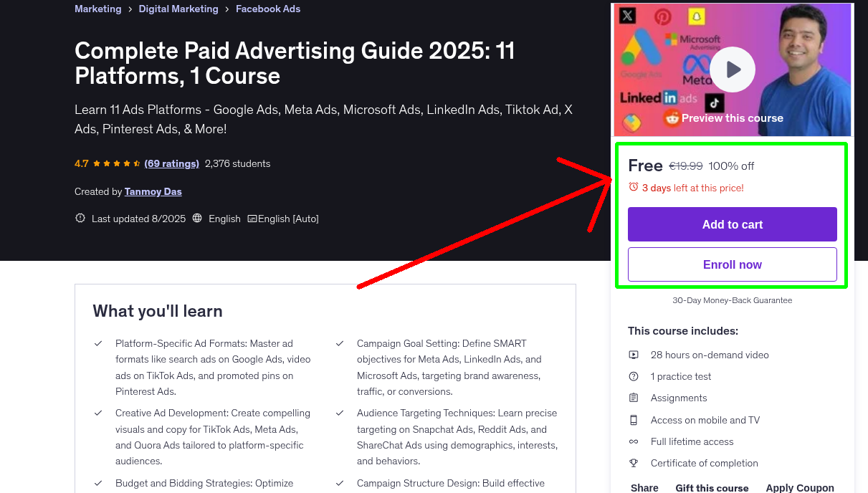Click the alarm clock icon near price
Image resolution: width=868 pixels, height=493 pixels.
coord(633,187)
